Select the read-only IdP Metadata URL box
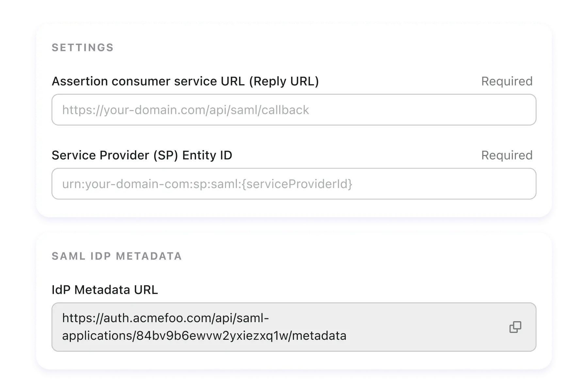Screen dimensions: 588x392 pyautogui.click(x=294, y=327)
